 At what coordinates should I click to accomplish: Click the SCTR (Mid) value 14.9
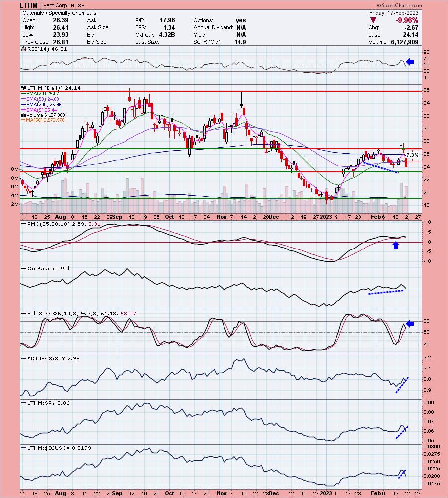tap(240, 42)
